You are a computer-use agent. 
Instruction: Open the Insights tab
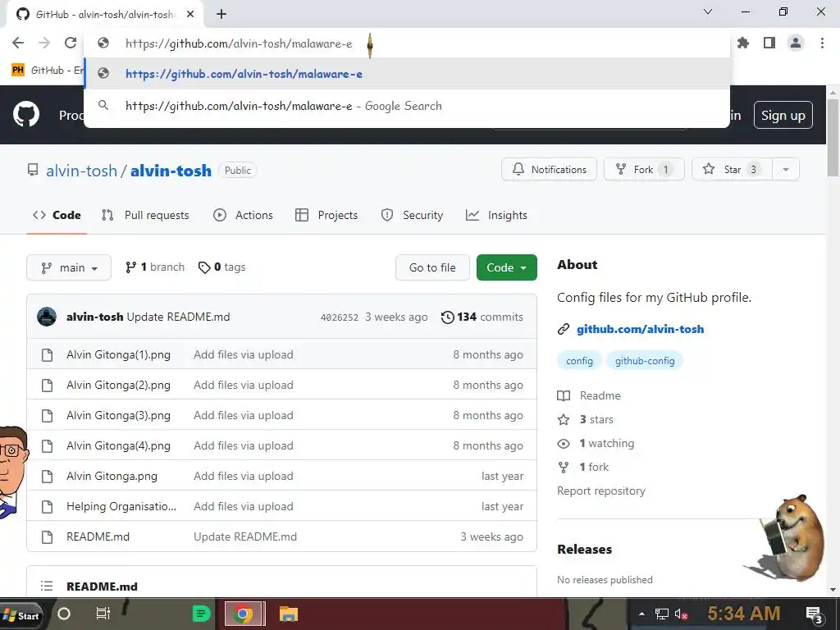pyautogui.click(x=496, y=216)
